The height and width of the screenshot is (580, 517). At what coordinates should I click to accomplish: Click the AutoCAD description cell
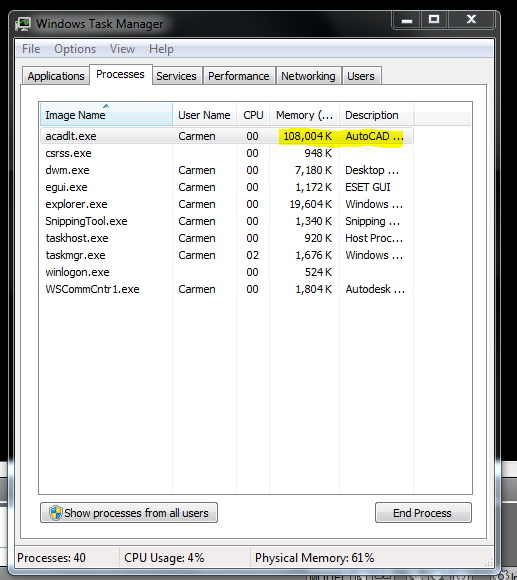coord(374,136)
